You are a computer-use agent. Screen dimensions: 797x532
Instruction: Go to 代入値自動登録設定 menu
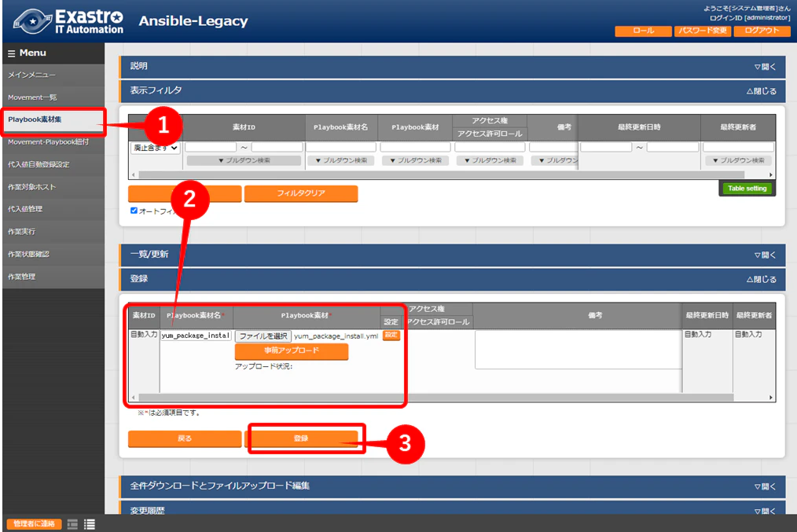53,165
